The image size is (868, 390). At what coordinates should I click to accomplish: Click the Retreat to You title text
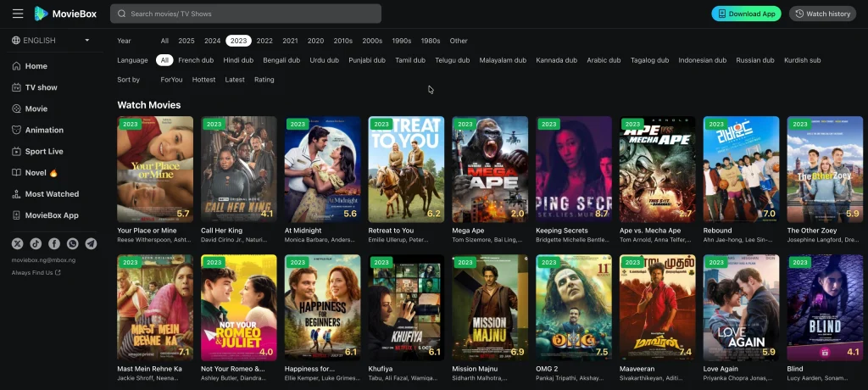[391, 231]
